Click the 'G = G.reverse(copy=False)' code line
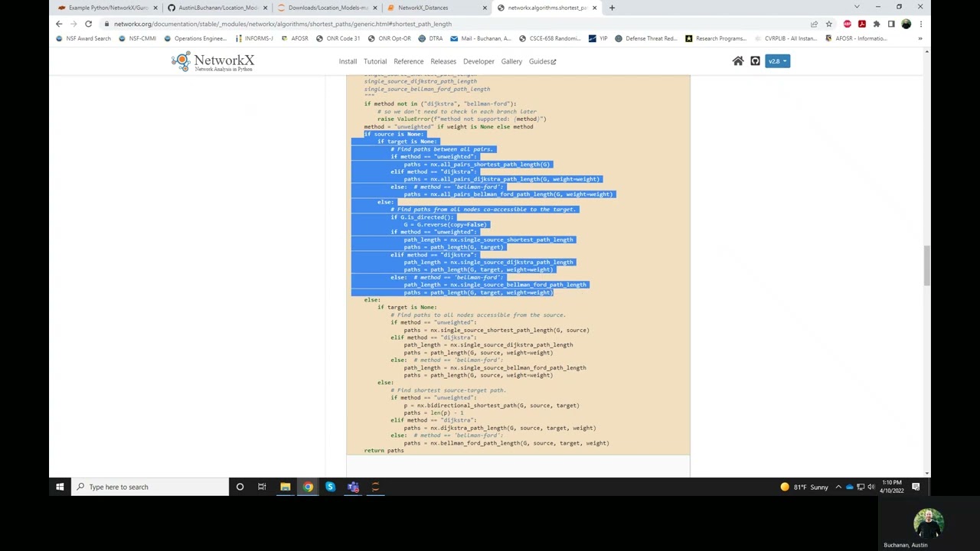980x551 pixels. 445,224
